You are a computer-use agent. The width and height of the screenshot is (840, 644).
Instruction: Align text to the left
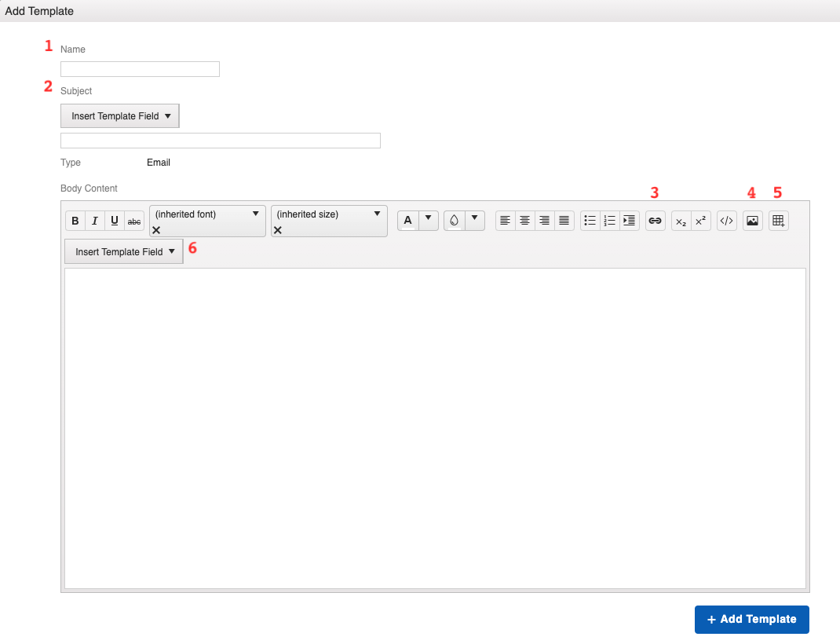pos(506,221)
